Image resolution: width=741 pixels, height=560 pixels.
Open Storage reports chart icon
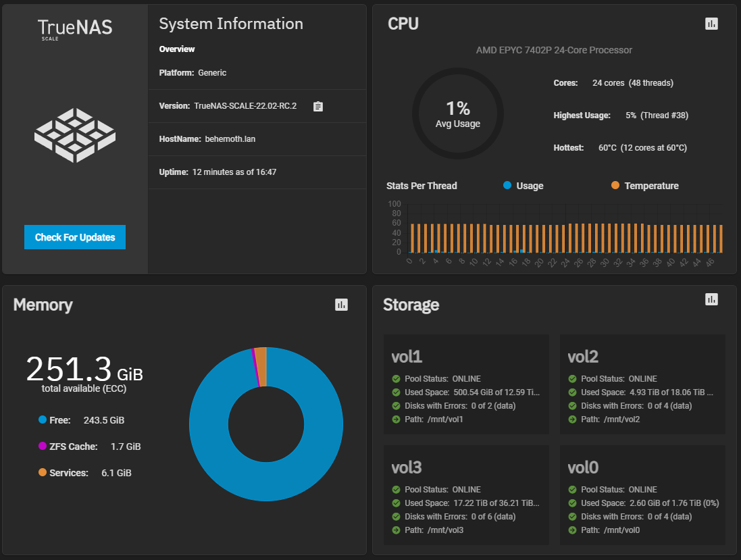pyautogui.click(x=711, y=299)
